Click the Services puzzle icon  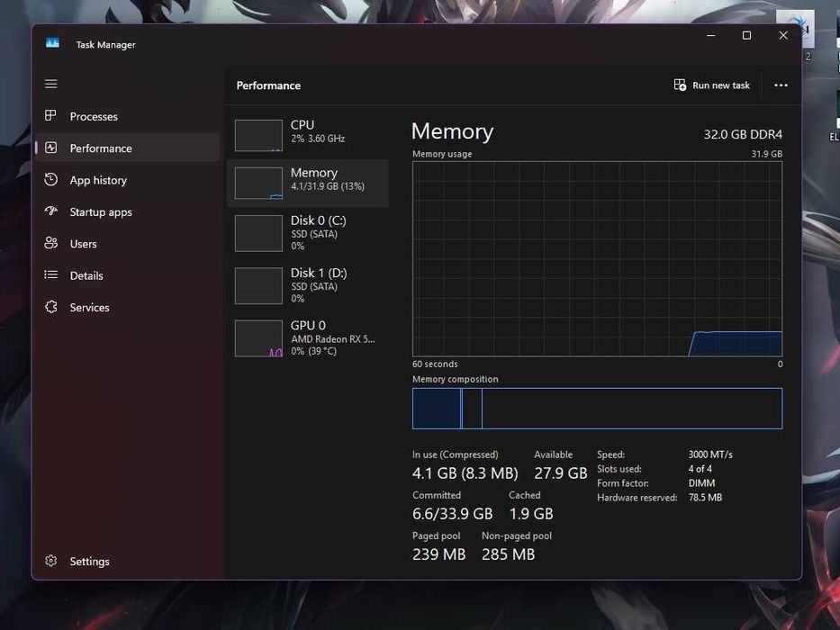tap(51, 307)
